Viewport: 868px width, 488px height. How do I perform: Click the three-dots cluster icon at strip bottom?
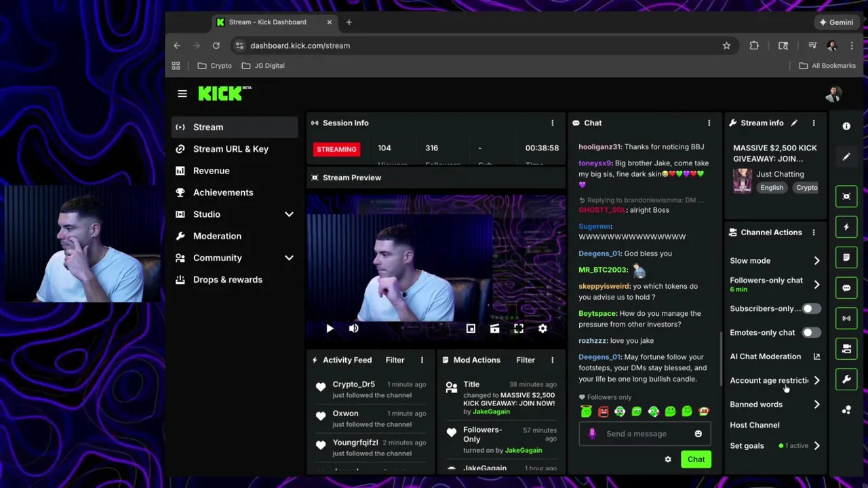coord(846,410)
